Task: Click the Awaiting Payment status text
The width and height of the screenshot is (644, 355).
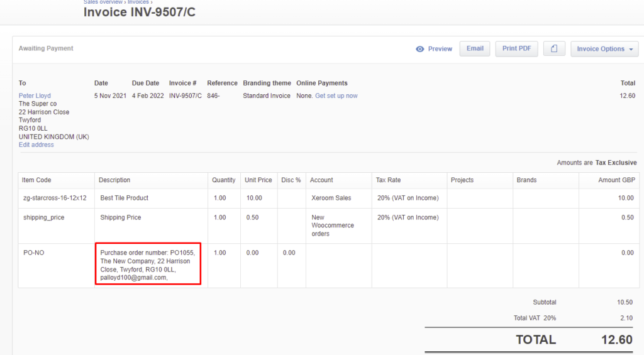Action: click(x=45, y=48)
